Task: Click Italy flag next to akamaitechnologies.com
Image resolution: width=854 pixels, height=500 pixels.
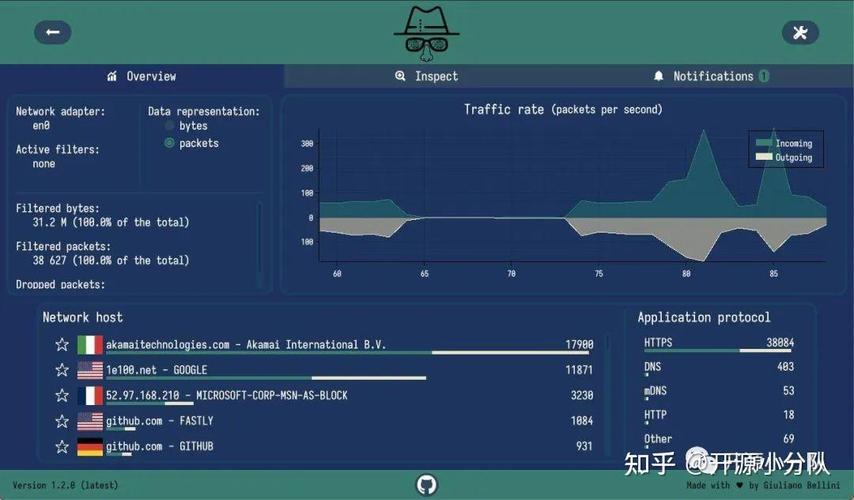Action: point(90,345)
